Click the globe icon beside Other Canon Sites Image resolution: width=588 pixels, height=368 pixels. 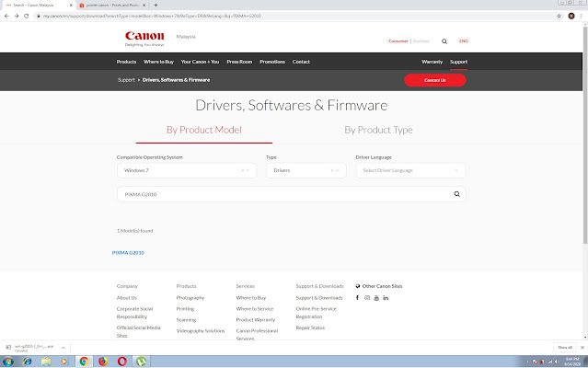pyautogui.click(x=358, y=286)
